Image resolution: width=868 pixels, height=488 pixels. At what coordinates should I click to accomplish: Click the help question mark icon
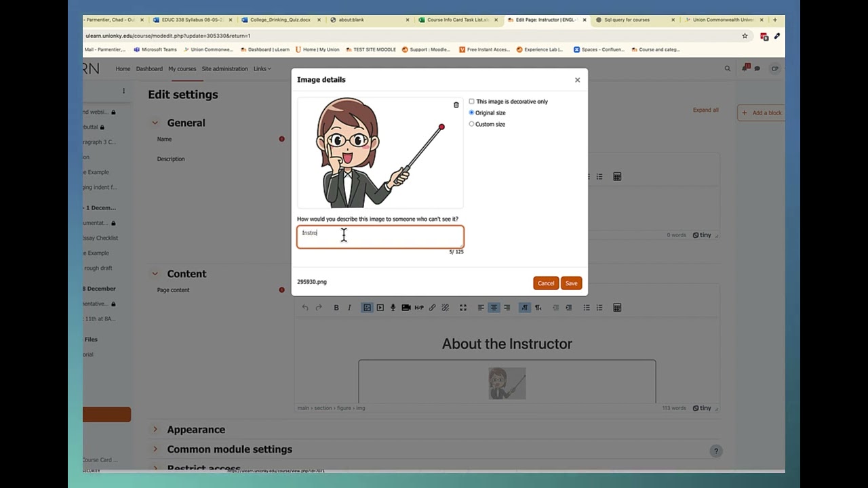tap(715, 451)
